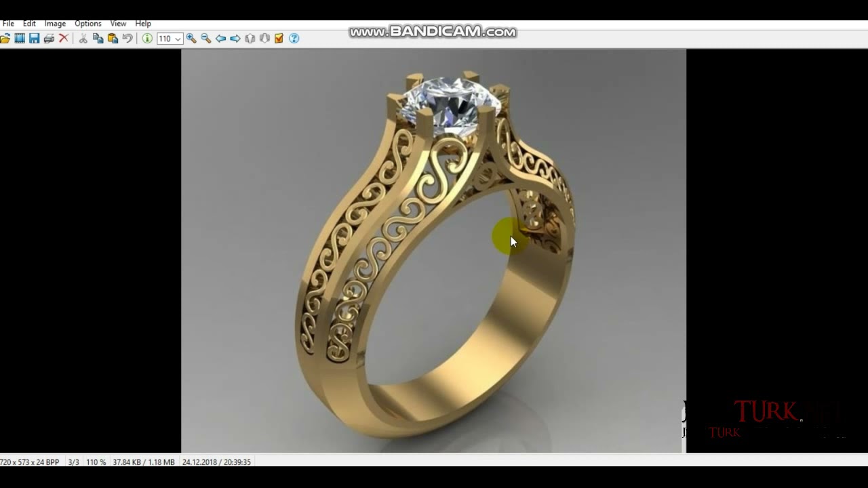Zoom in with the plus magnifier

[x=191, y=39]
